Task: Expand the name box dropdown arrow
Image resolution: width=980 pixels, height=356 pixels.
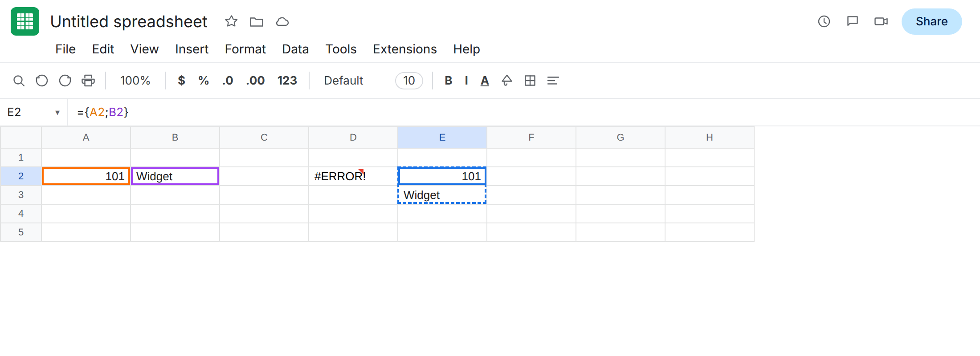Action: click(x=57, y=113)
